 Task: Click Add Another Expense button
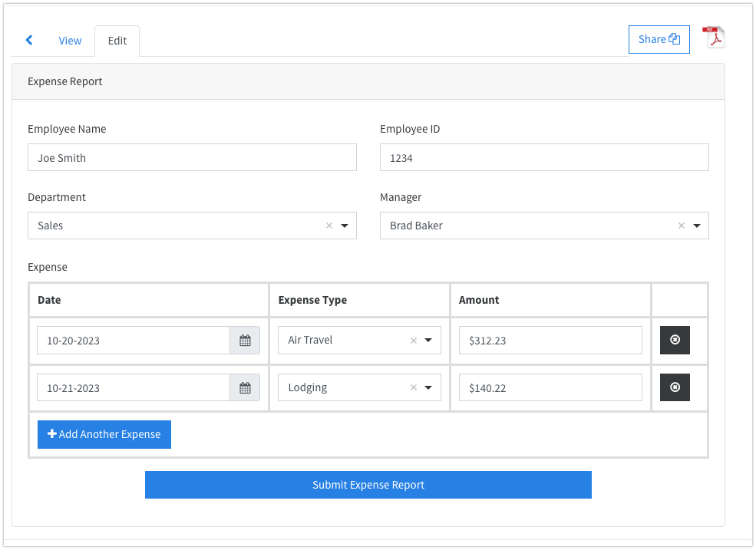[x=104, y=434]
